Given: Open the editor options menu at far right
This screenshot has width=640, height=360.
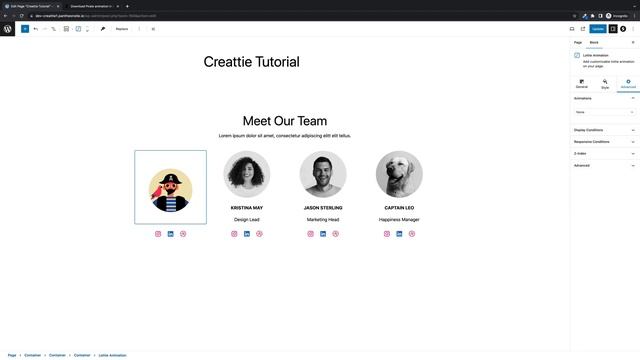Looking at the screenshot, I should pyautogui.click(x=633, y=29).
